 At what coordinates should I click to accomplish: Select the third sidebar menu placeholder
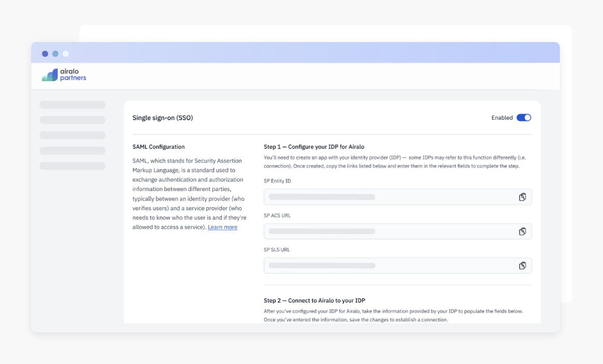(x=72, y=135)
